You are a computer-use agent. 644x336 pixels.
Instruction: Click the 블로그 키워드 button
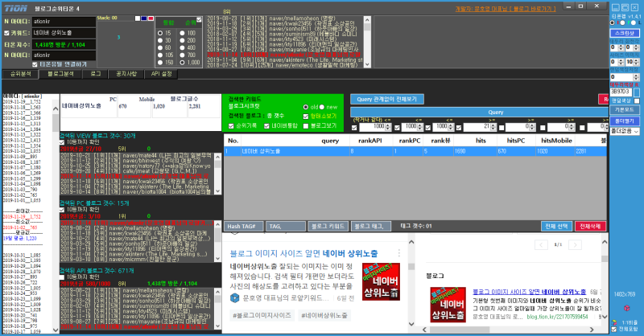coord(328,226)
